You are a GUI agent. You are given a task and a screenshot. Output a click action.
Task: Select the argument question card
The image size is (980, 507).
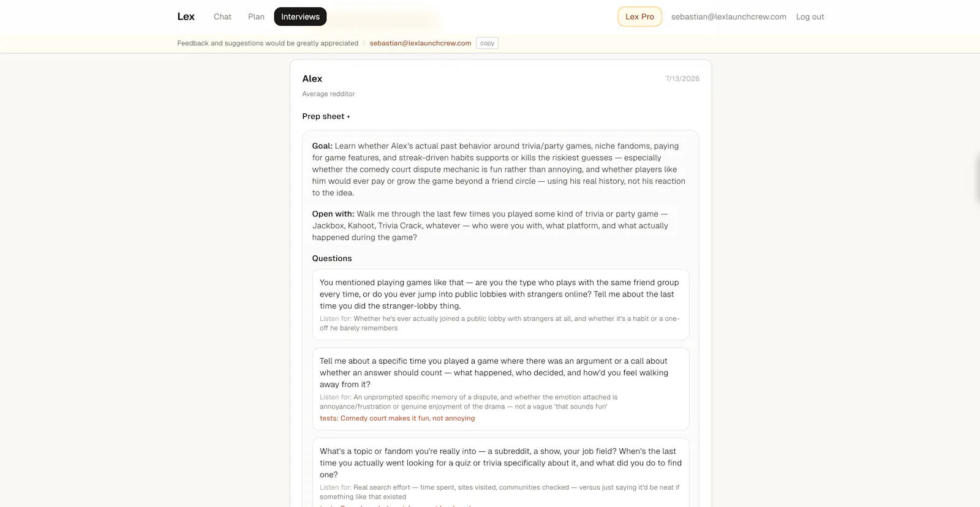click(x=500, y=389)
